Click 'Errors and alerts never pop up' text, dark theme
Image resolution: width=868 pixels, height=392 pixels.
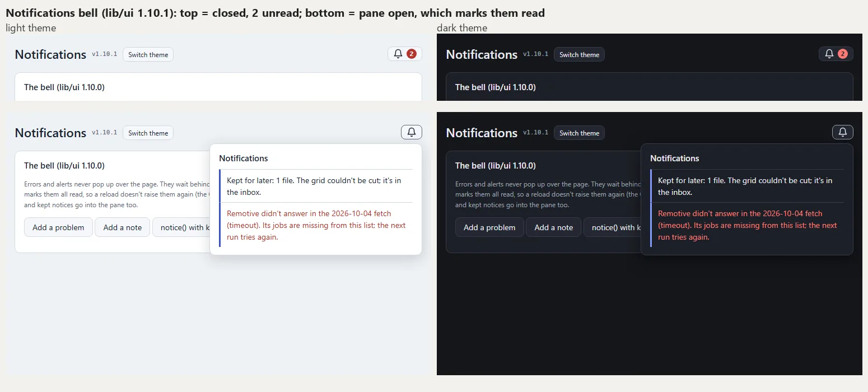tap(548, 194)
